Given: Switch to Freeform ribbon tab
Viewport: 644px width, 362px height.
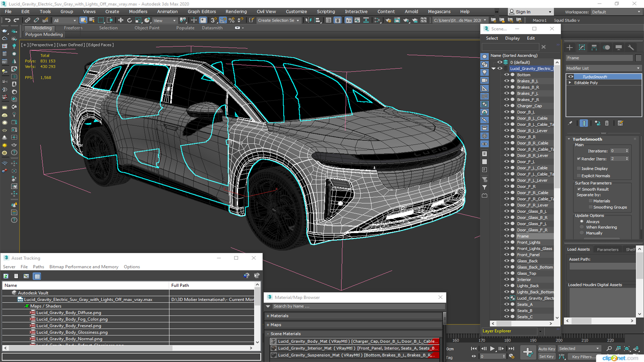Looking at the screenshot, I should pos(73,28).
